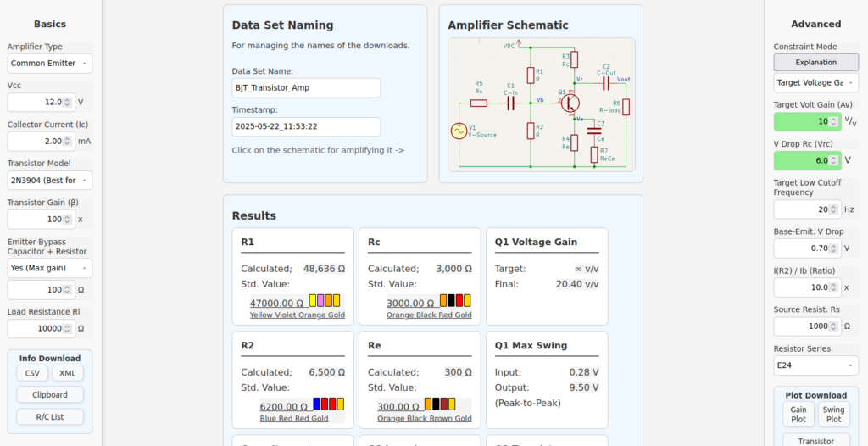The width and height of the screenshot is (868, 446).
Task: Click the Base-Emit. V Drop stepper
Action: click(833, 248)
